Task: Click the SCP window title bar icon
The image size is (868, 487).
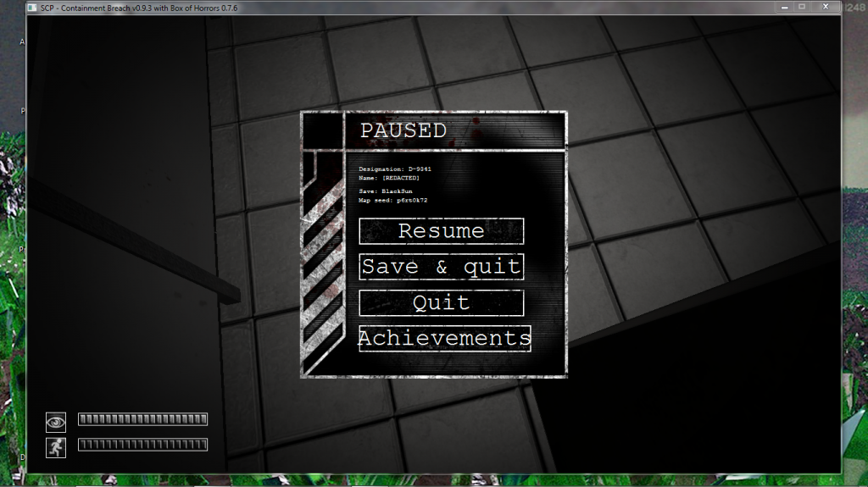Action: [x=32, y=8]
